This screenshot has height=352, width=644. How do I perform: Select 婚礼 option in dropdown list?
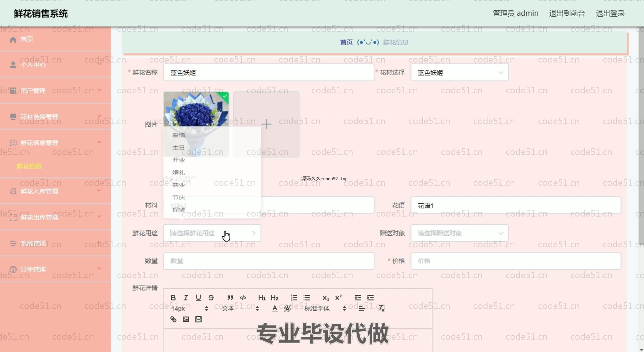[x=212, y=173]
